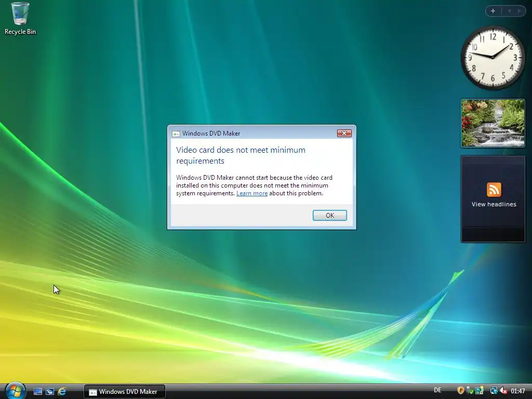Viewport: 532px width, 399px height.
Task: Show desktop via Quick Launch icon
Action: point(38,392)
